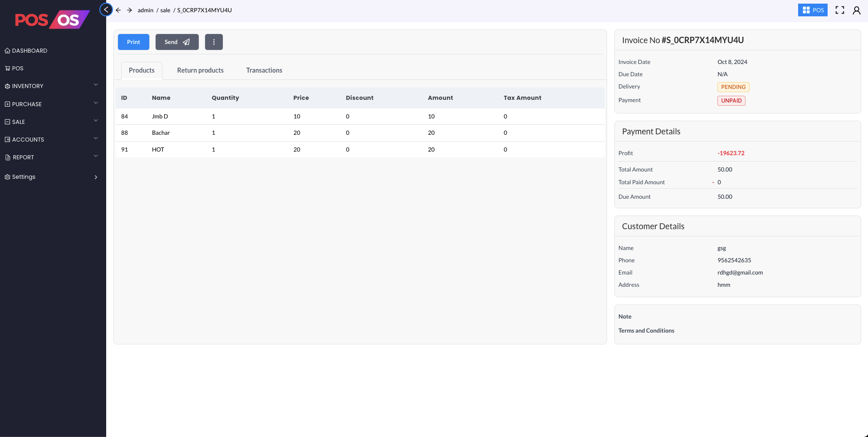The width and height of the screenshot is (868, 437).
Task: Open the three-dot more options menu
Action: pyautogui.click(x=214, y=42)
